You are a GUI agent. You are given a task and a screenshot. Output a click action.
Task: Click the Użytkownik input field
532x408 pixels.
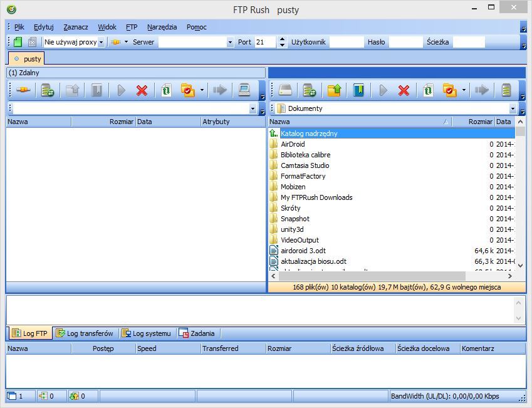[x=347, y=42]
